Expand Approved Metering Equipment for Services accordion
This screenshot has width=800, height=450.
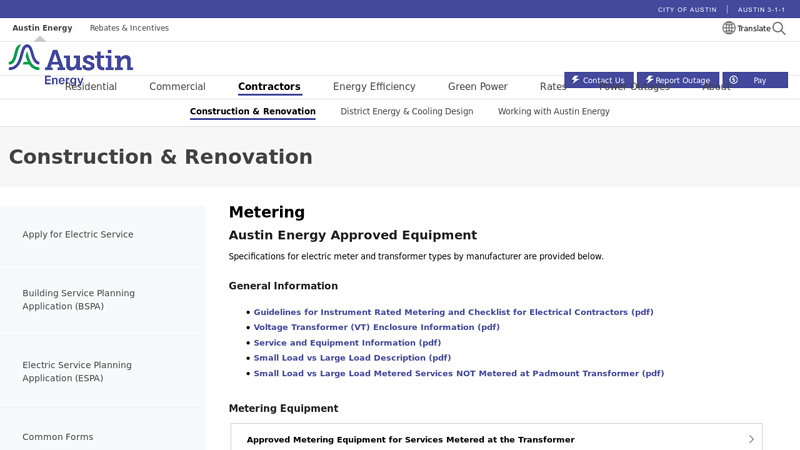click(x=496, y=439)
